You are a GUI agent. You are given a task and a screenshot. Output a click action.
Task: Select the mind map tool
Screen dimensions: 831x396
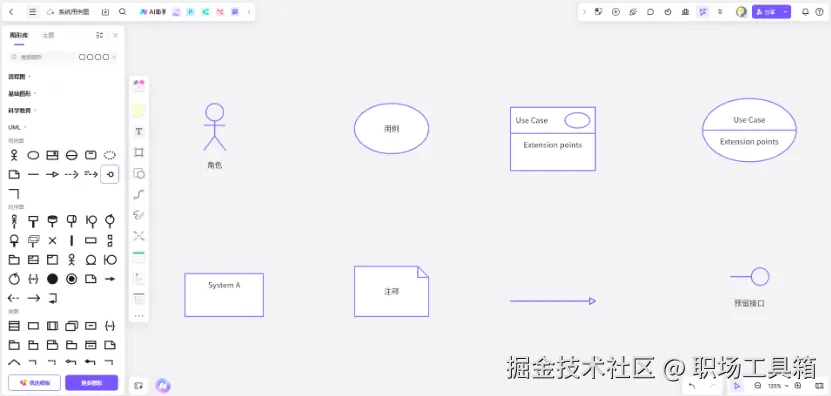pyautogui.click(x=139, y=235)
